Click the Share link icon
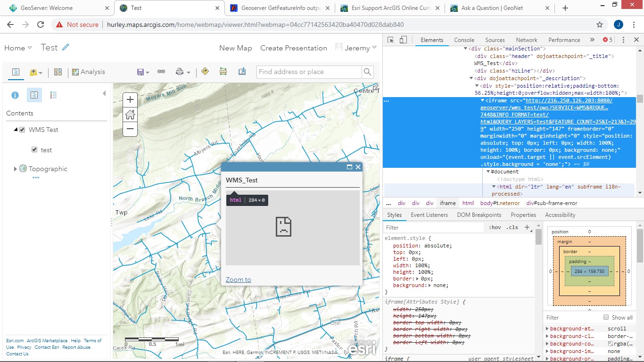The height and width of the screenshot is (362, 644). point(161,72)
